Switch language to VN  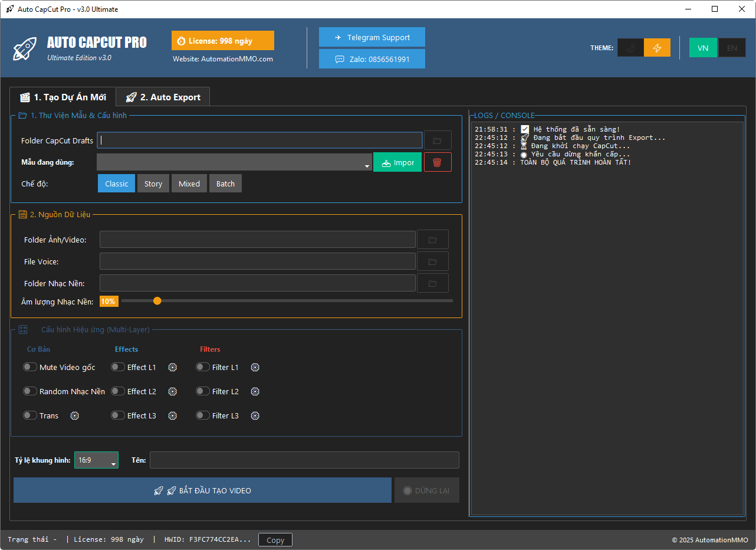[x=703, y=48]
